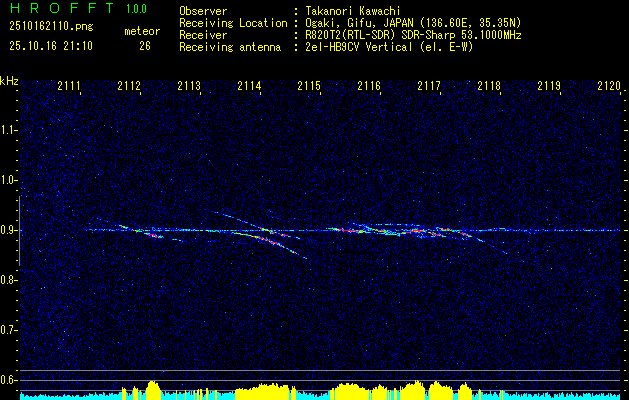The height and width of the screenshot is (400, 629).
Task: Click time axis label 2118
Action: [x=489, y=86]
